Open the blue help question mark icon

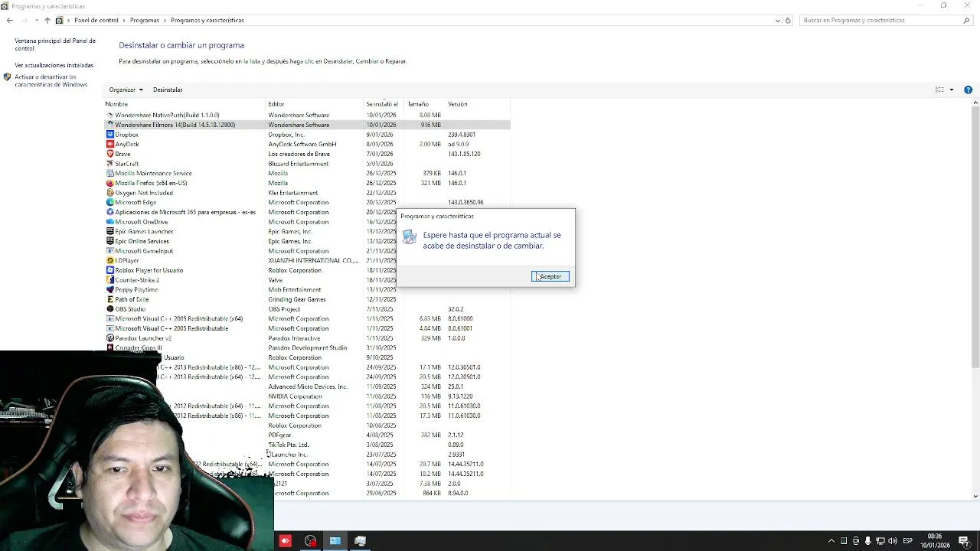pos(968,90)
